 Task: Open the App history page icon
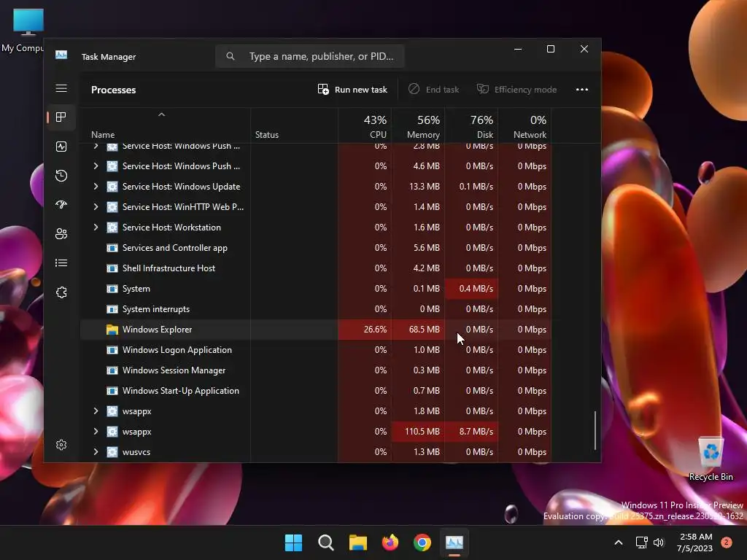[x=61, y=176]
